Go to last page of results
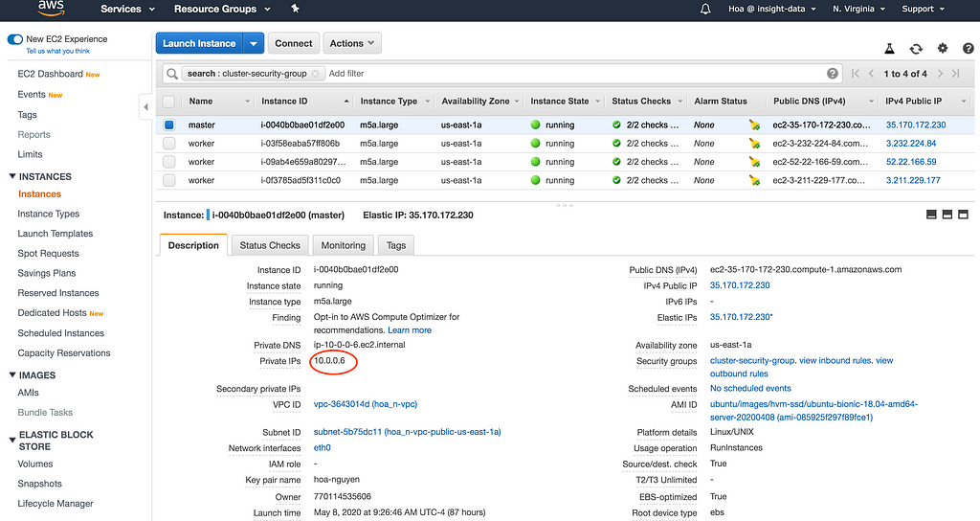Viewport: 980px width, 521px height. [956, 74]
